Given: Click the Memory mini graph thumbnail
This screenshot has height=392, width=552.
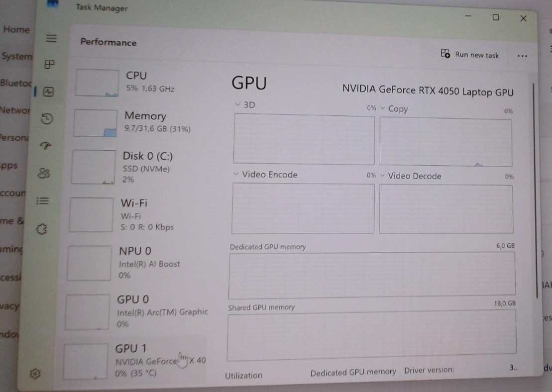Looking at the screenshot, I should 96,123.
